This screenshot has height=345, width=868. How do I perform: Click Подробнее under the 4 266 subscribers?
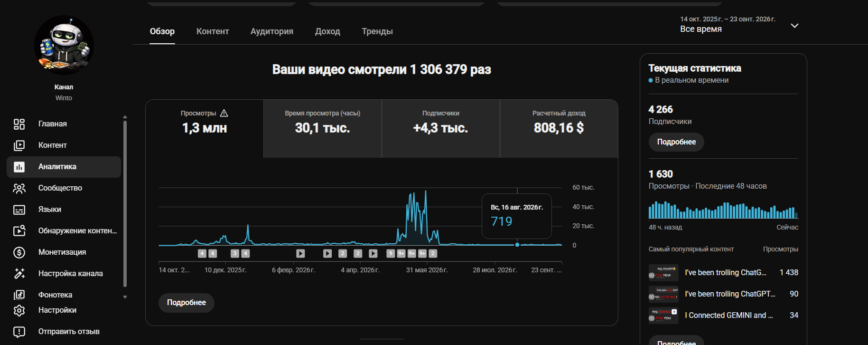tap(676, 142)
